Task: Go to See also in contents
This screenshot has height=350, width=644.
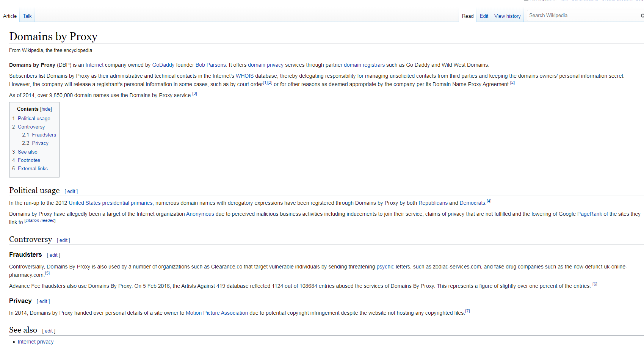Action: click(x=28, y=152)
